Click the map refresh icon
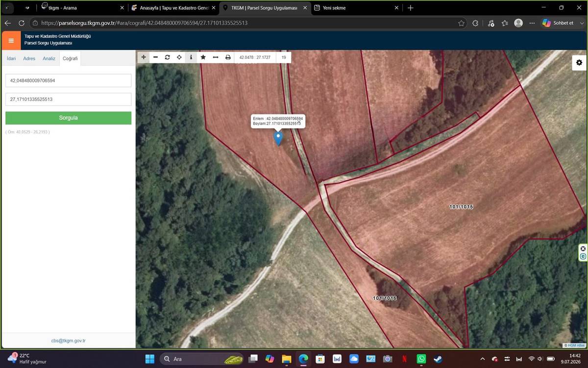Viewport: 588px width, 368px height. (x=167, y=57)
